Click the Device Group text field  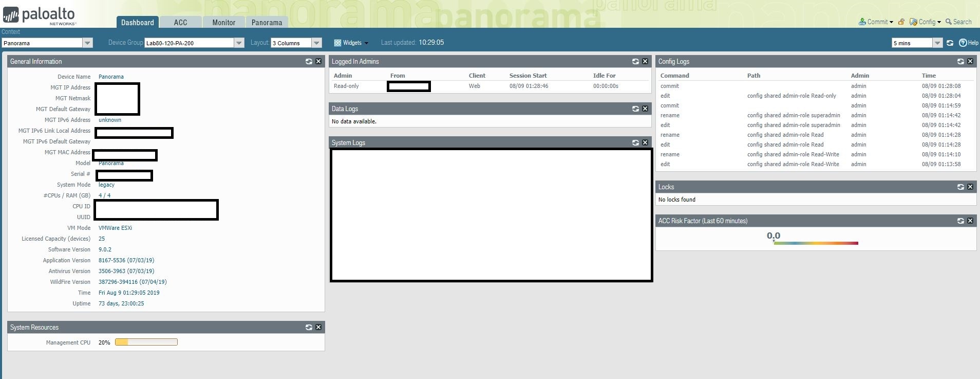pyautogui.click(x=190, y=43)
